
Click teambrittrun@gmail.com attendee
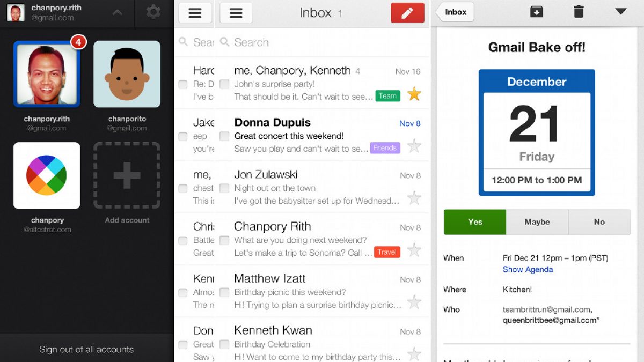(547, 309)
